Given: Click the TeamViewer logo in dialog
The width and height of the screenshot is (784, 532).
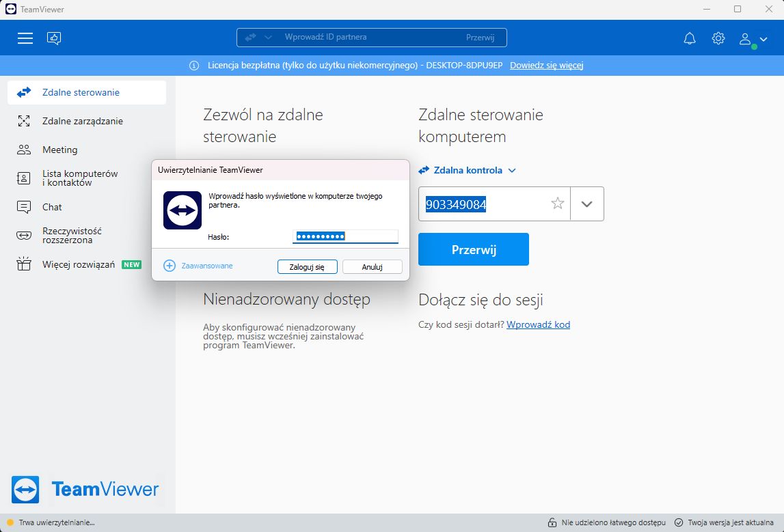Looking at the screenshot, I should click(x=183, y=210).
